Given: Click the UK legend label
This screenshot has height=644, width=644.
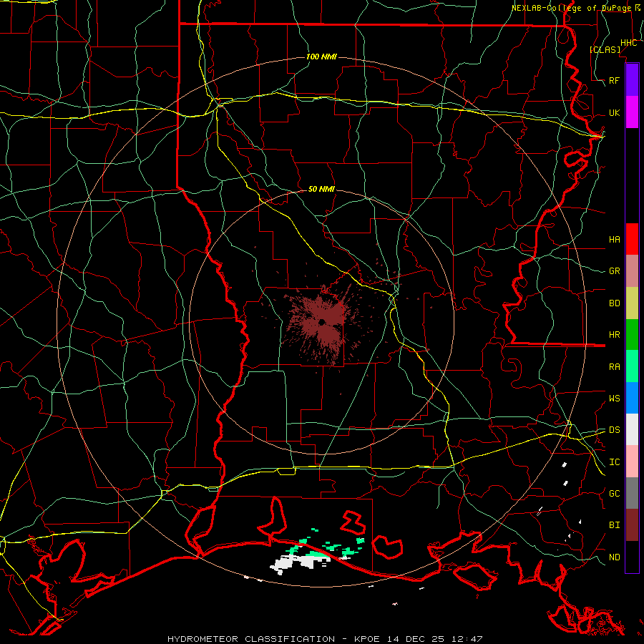Looking at the screenshot, I should tap(614, 113).
